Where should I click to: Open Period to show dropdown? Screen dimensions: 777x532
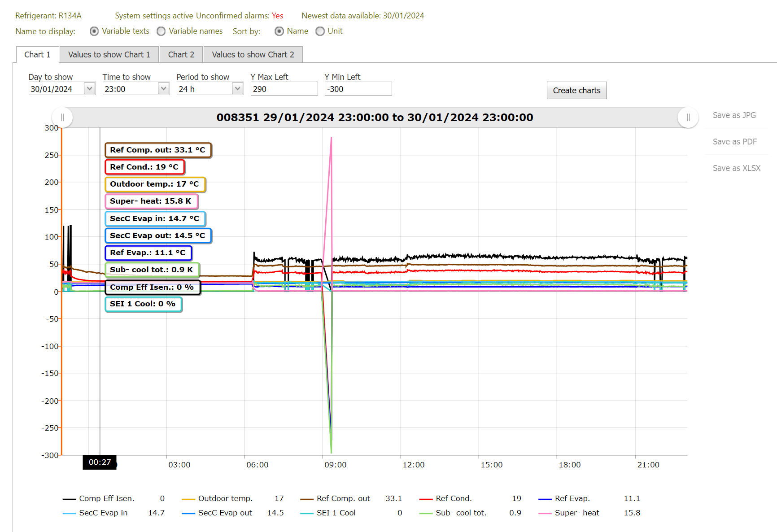pos(238,89)
